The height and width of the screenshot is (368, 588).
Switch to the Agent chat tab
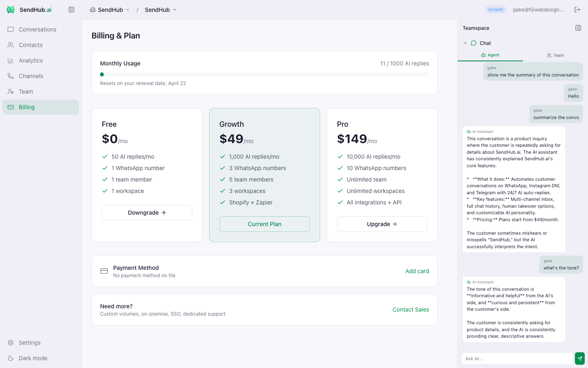pyautogui.click(x=490, y=55)
